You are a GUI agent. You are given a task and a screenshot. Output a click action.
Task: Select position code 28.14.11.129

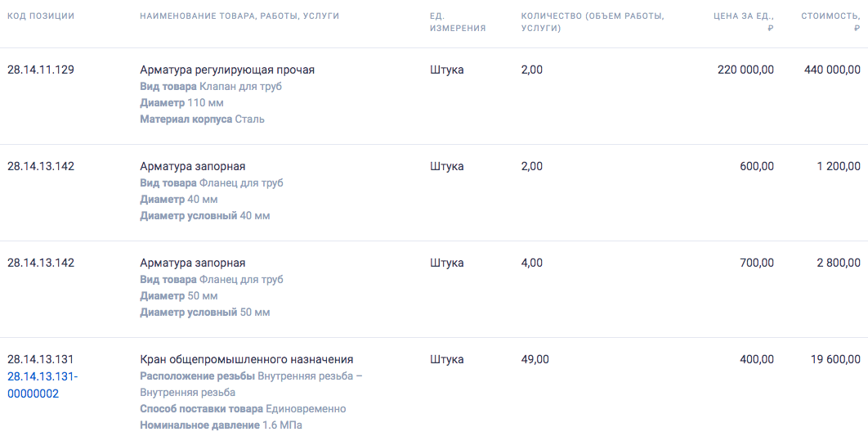pyautogui.click(x=40, y=70)
